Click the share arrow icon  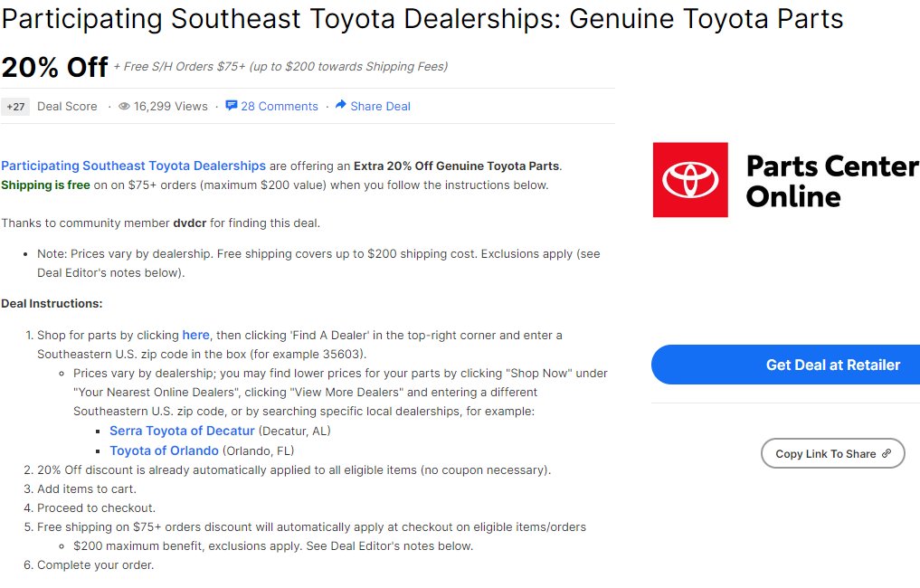340,105
